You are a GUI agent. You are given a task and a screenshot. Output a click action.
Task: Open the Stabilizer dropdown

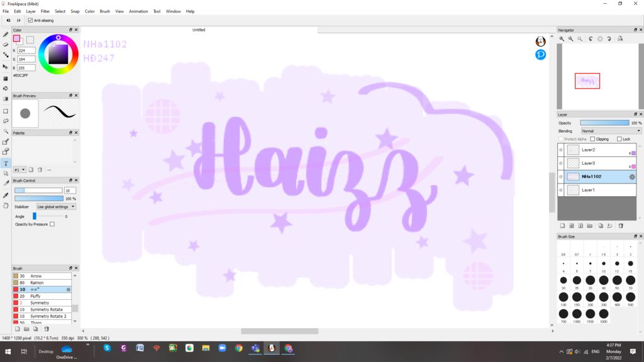click(56, 206)
